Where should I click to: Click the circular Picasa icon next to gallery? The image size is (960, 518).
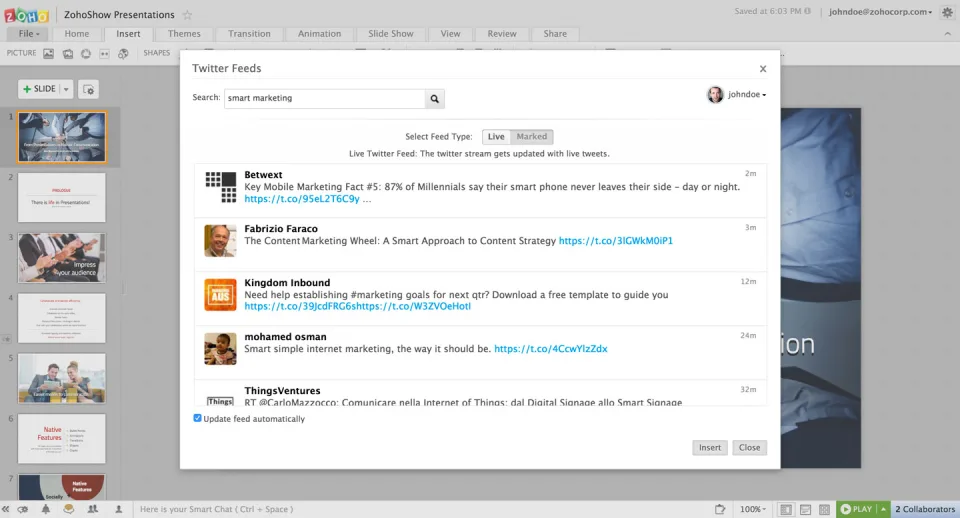point(86,54)
